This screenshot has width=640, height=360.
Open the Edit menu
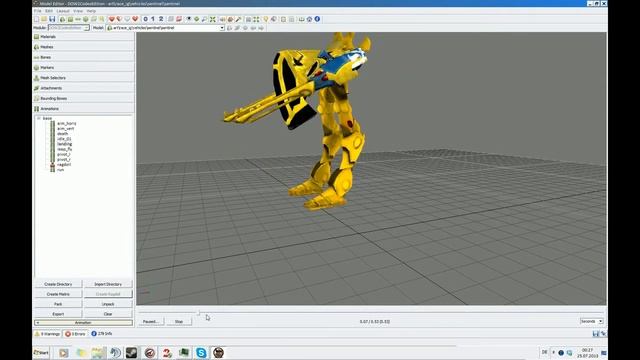(x=49, y=11)
